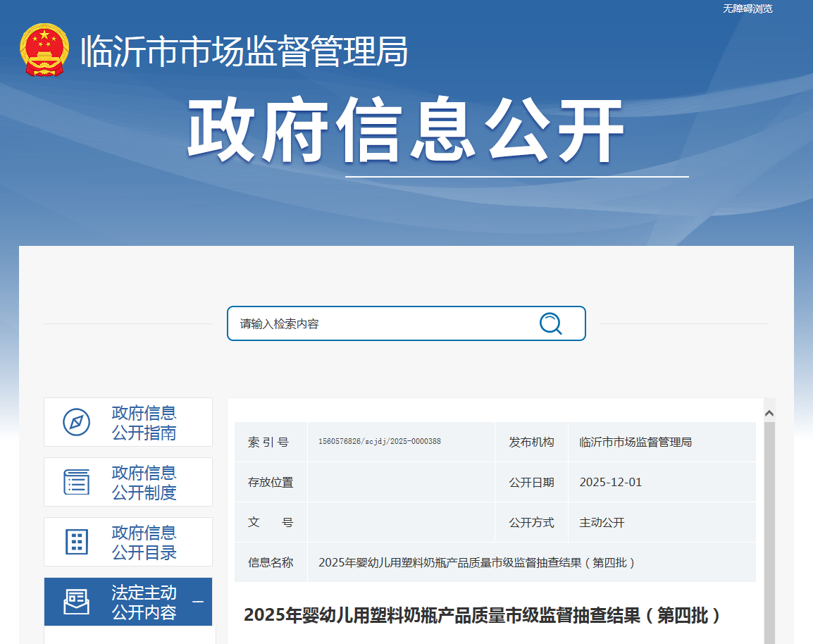
Task: Click the inbox icon for 法定主动公开内容
Action: click(76, 602)
